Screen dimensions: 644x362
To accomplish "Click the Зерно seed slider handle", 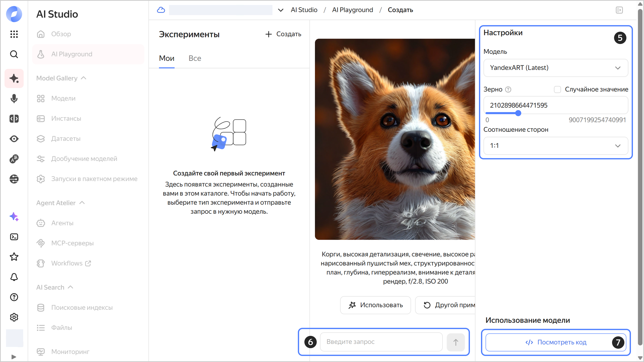I will 518,113.
